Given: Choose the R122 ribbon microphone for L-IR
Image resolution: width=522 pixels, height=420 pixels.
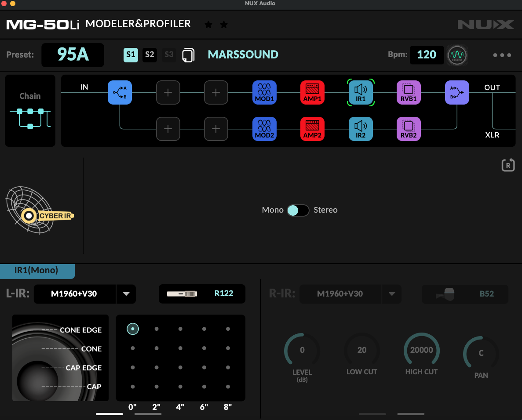Looking at the screenshot, I should (202, 293).
